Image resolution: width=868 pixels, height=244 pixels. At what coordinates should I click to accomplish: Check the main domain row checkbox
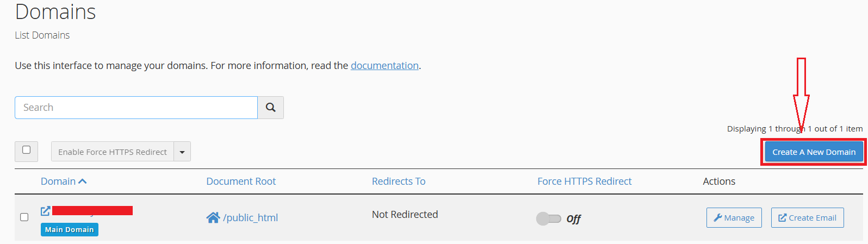click(x=24, y=217)
